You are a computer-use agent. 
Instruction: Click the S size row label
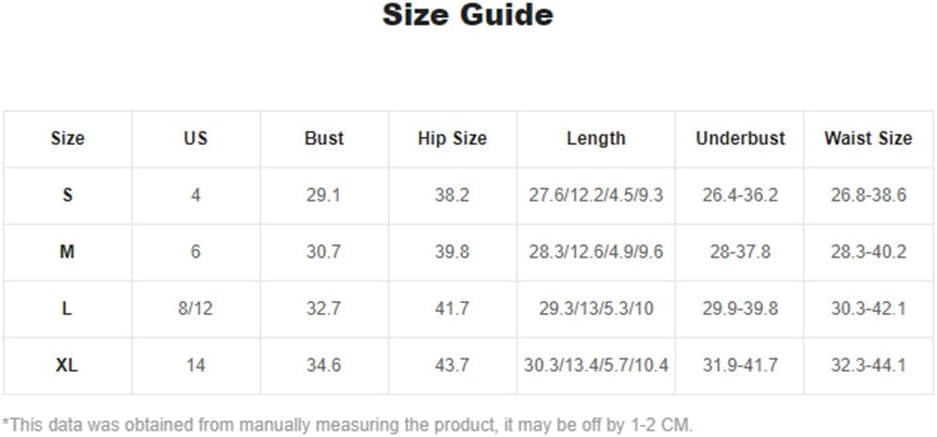click(68, 195)
